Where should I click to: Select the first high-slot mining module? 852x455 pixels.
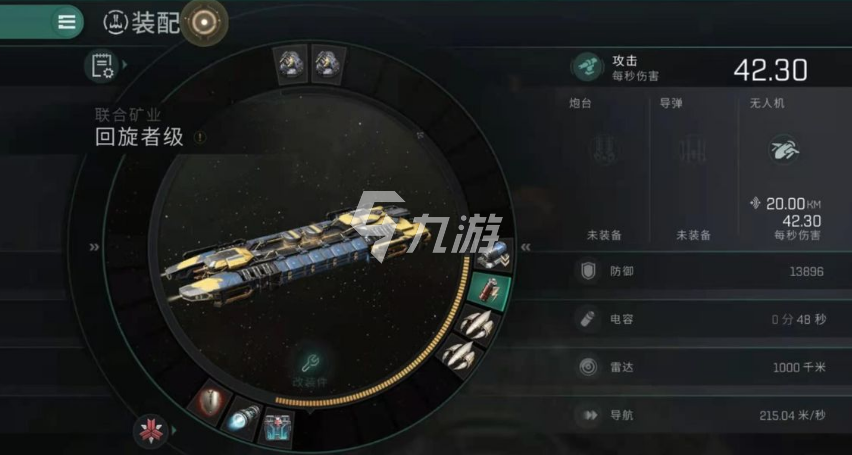290,63
